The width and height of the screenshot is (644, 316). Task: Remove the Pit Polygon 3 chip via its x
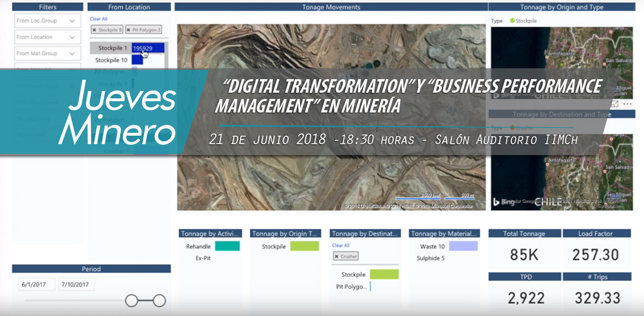[x=128, y=30]
